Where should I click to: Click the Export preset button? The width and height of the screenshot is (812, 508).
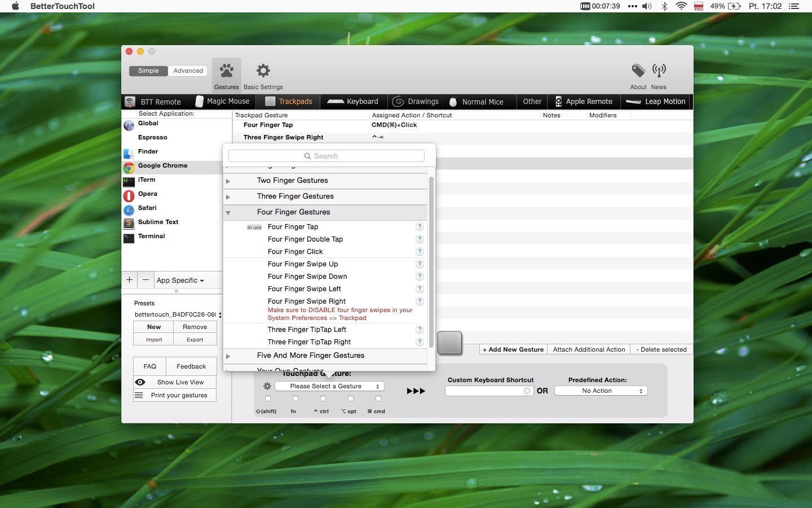pyautogui.click(x=195, y=340)
